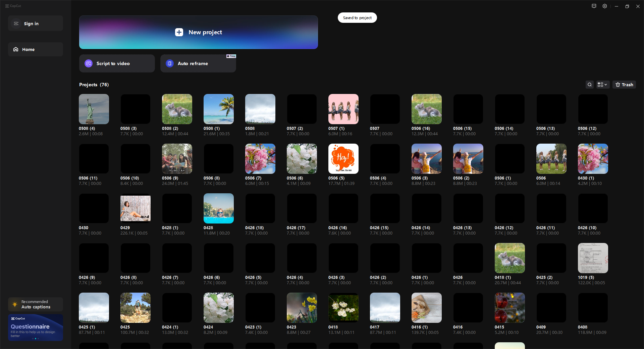
Task: Click the CapCut logo
Action: pos(13,6)
